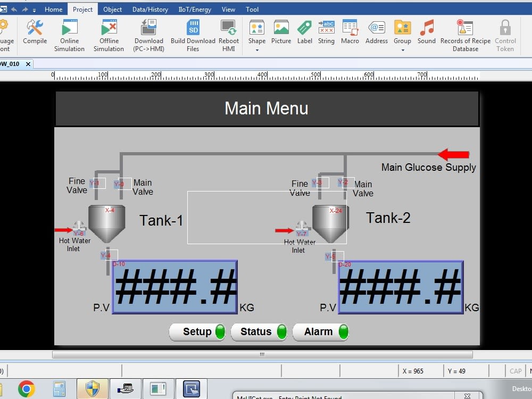Open the Data/History menu tab
This screenshot has height=399, width=532.
click(149, 9)
